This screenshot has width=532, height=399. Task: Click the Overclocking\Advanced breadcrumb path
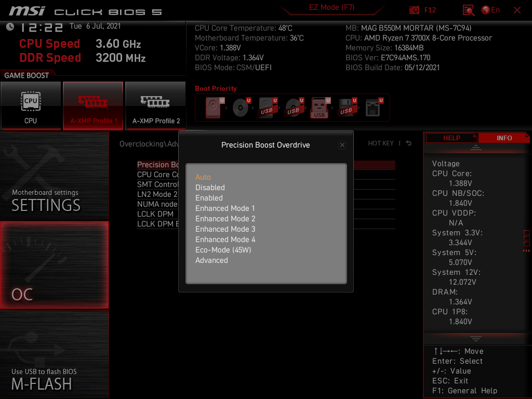point(149,144)
